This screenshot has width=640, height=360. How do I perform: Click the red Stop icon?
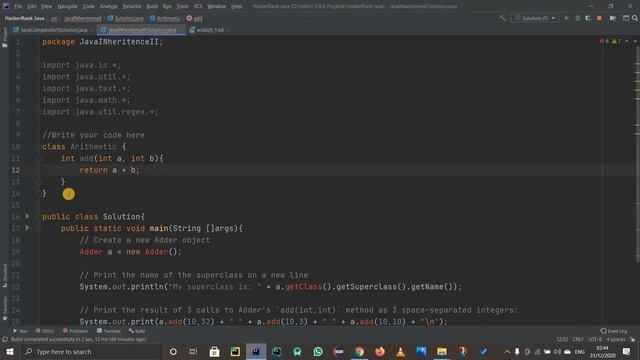tap(599, 18)
